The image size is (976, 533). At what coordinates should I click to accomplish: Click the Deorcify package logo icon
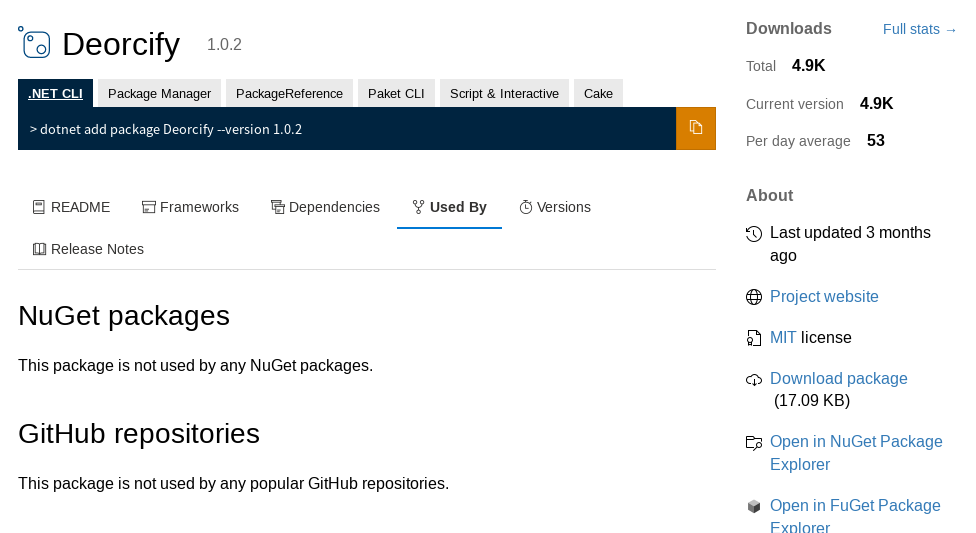point(34,42)
